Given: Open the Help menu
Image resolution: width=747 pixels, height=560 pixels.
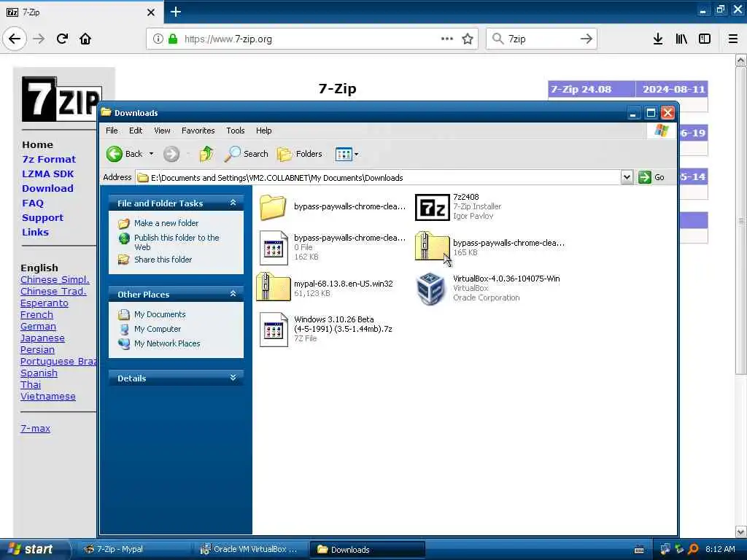Looking at the screenshot, I should 263,131.
